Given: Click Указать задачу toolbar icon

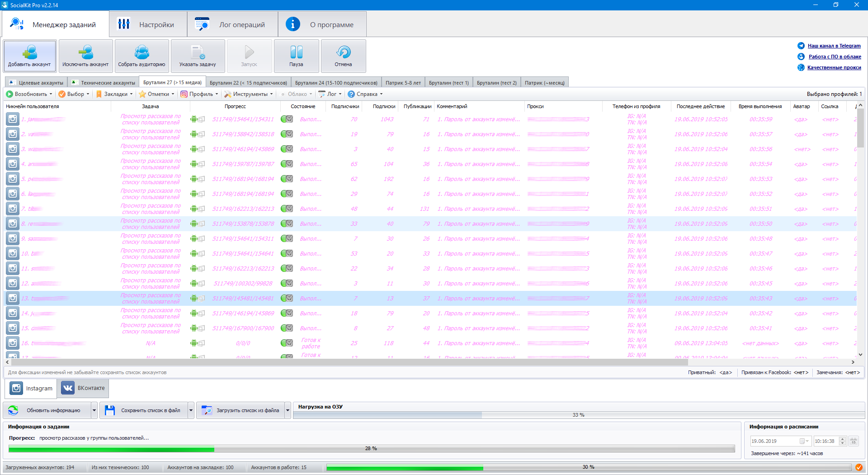Looking at the screenshot, I should tap(198, 52).
